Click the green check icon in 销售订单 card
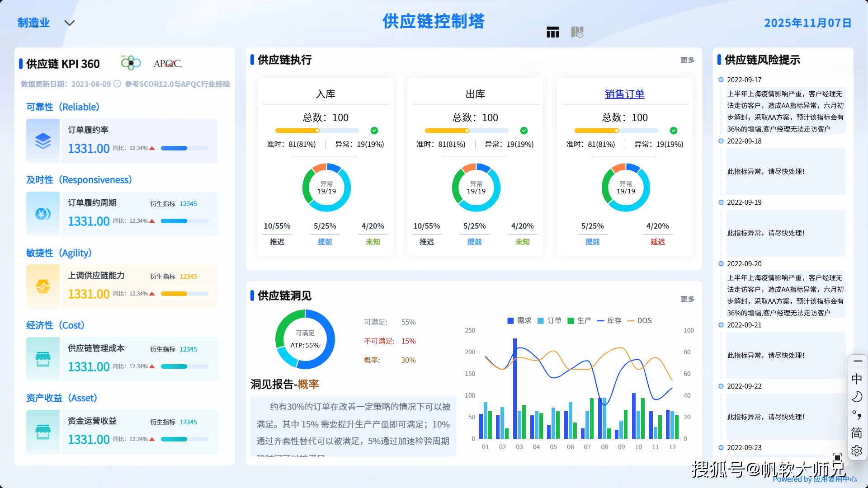This screenshot has width=868, height=488. point(674,131)
